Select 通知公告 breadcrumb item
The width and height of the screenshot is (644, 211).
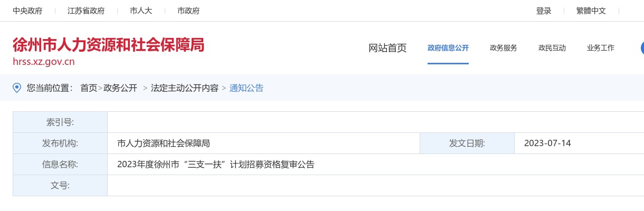click(247, 88)
